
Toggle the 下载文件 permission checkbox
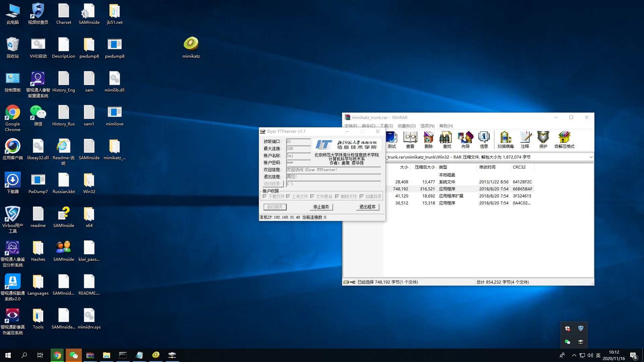click(x=265, y=196)
